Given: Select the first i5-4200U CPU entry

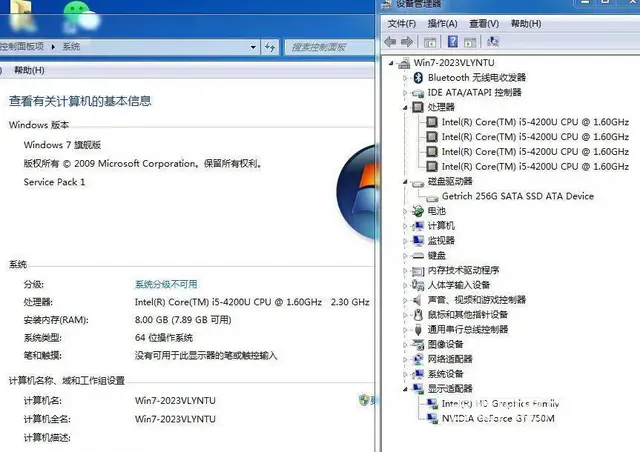Looking at the screenshot, I should [535, 122].
